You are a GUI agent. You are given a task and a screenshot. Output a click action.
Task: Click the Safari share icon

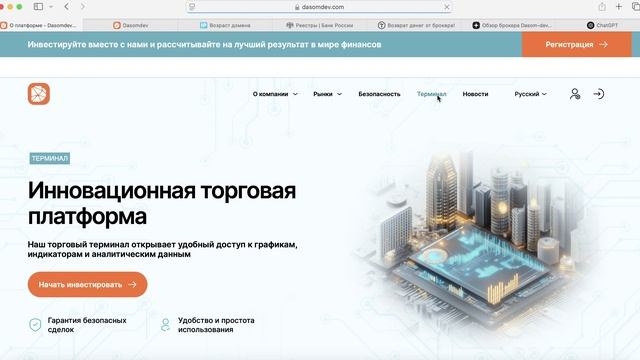point(602,7)
